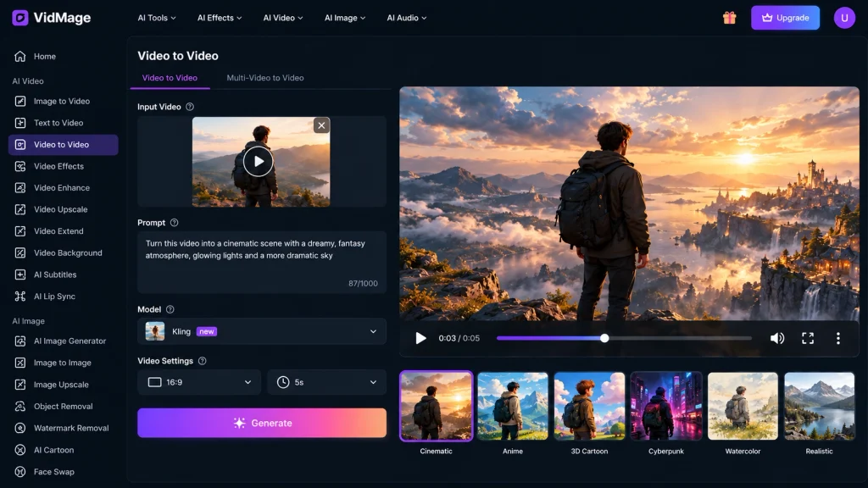Switch to the Multi-Video to Video tab
Image resolution: width=868 pixels, height=488 pixels.
pyautogui.click(x=265, y=78)
